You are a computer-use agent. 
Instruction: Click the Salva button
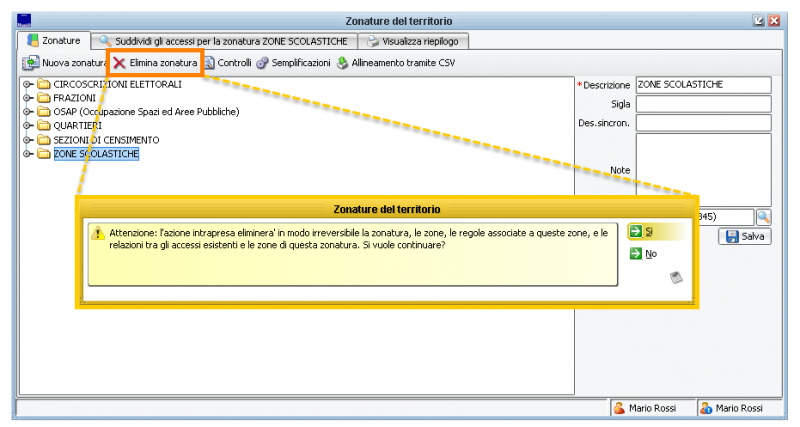click(744, 237)
